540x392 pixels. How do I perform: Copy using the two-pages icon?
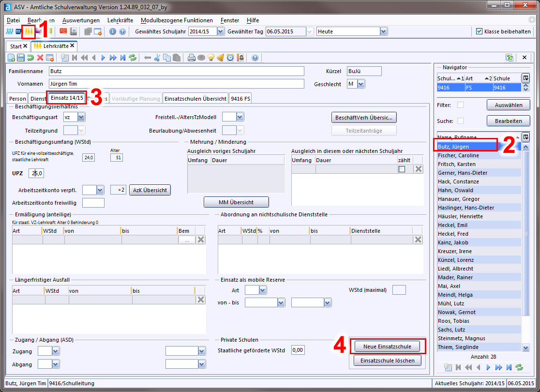pyautogui.click(x=166, y=58)
